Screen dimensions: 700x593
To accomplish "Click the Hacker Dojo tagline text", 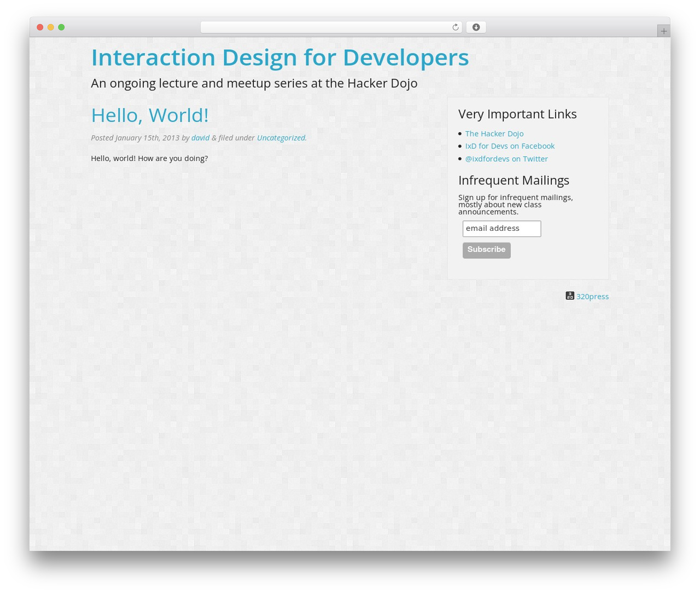I will 254,83.
